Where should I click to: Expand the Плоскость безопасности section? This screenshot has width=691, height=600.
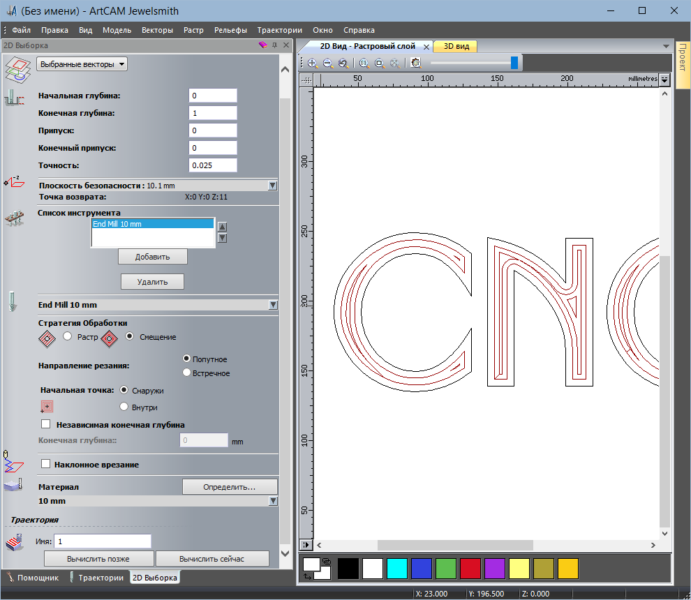[273, 185]
